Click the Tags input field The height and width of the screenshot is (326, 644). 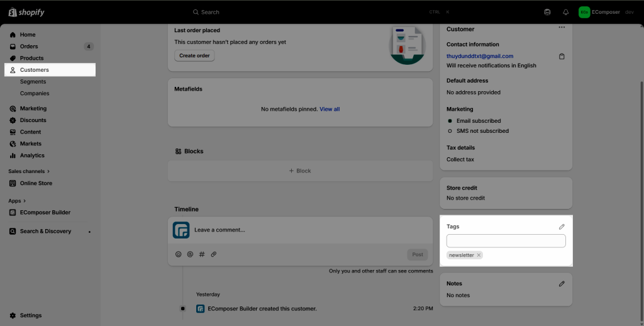tap(506, 241)
